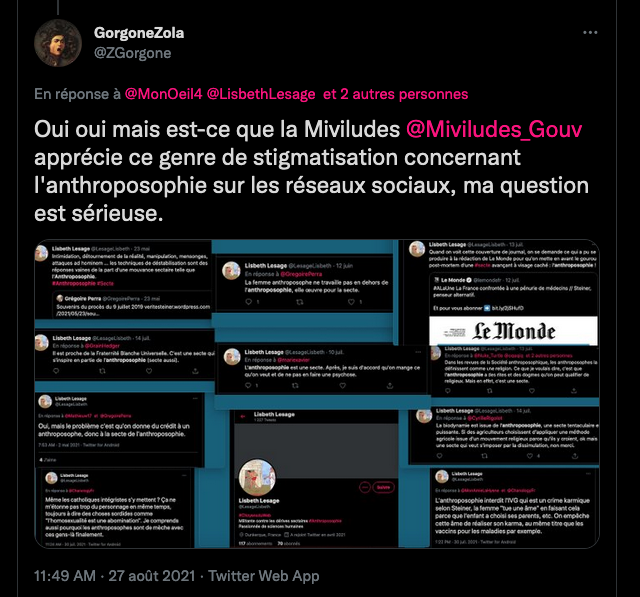Expand "et 2 autres personnes" reply list

point(396,94)
